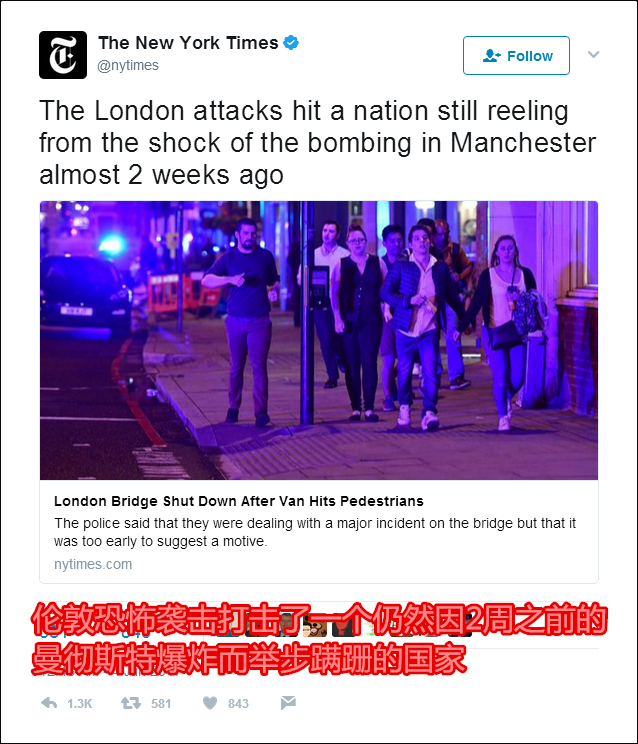Click the article photo of pedestrians
This screenshot has height=744, width=638.
(x=319, y=340)
